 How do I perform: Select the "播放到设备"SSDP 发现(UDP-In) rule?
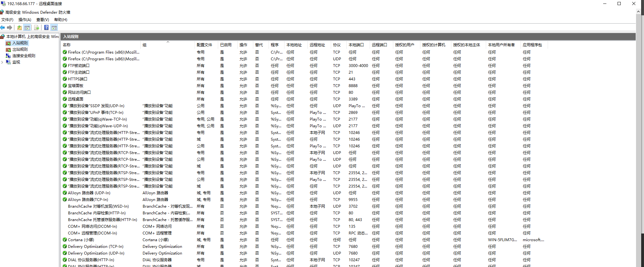96,106
